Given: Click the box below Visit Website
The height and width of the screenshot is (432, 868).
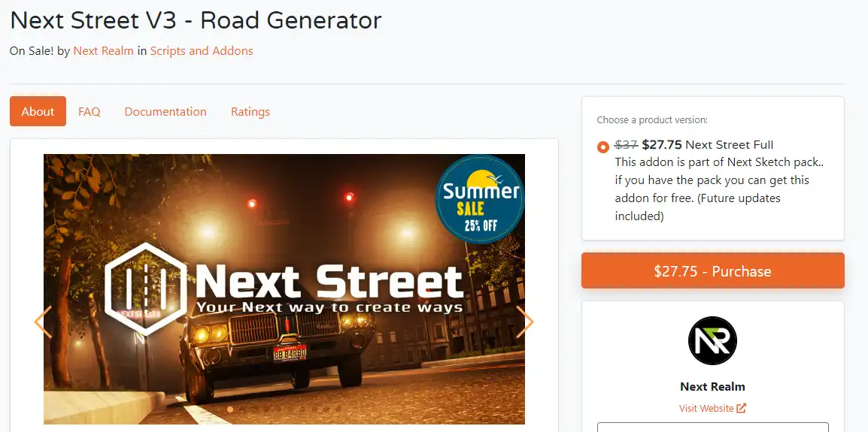Looking at the screenshot, I should coord(712,427).
